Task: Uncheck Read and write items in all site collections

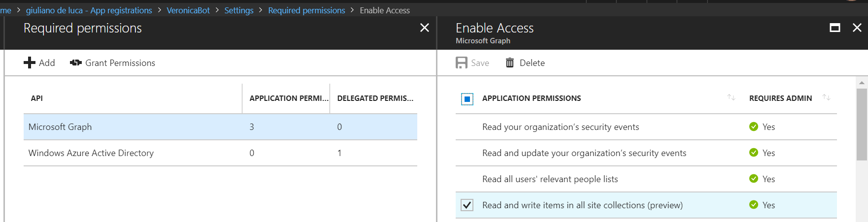Action: point(467,205)
